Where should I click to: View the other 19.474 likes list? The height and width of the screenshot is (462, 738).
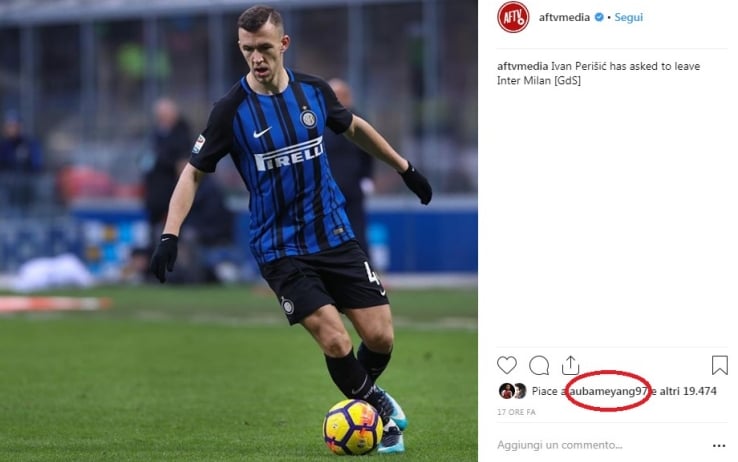point(688,391)
